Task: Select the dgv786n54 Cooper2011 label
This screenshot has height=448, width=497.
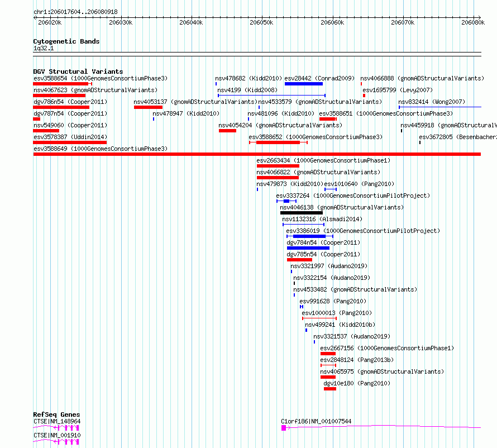Action: [70, 102]
